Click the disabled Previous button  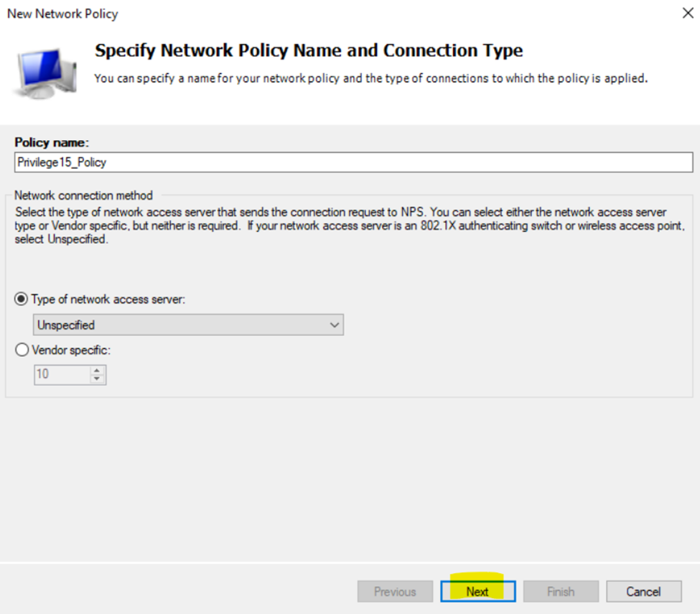coord(395,591)
